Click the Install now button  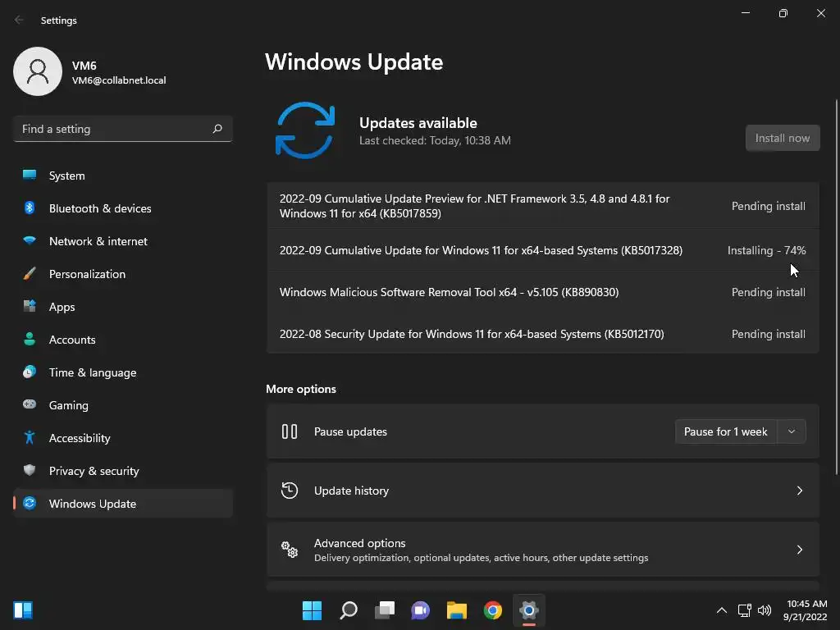click(x=783, y=138)
